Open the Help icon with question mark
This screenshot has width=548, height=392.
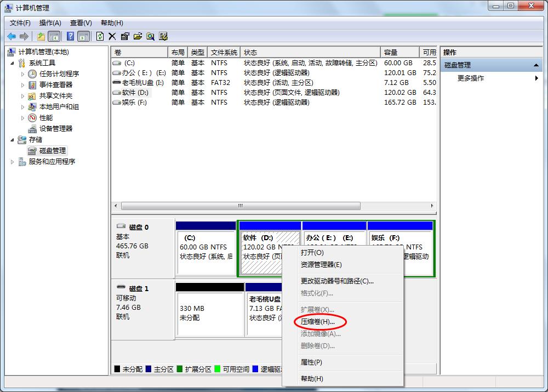click(x=70, y=36)
